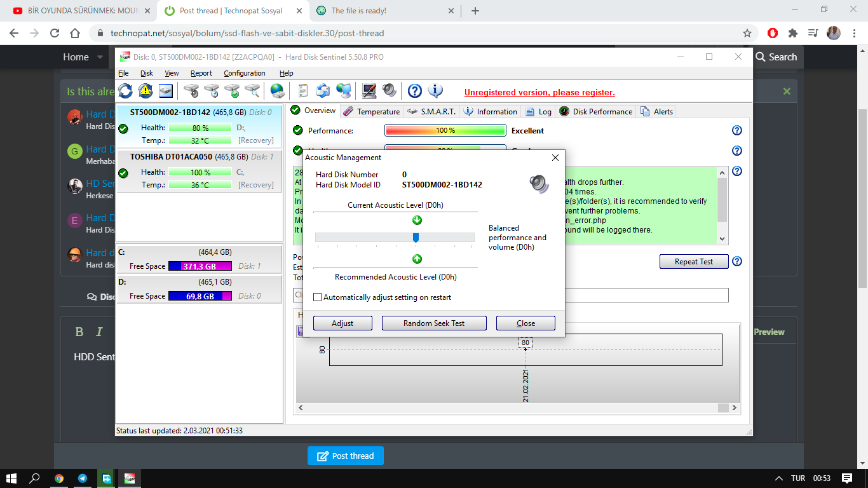
Task: Show hidden system tray icons chevron
Action: coord(779,478)
